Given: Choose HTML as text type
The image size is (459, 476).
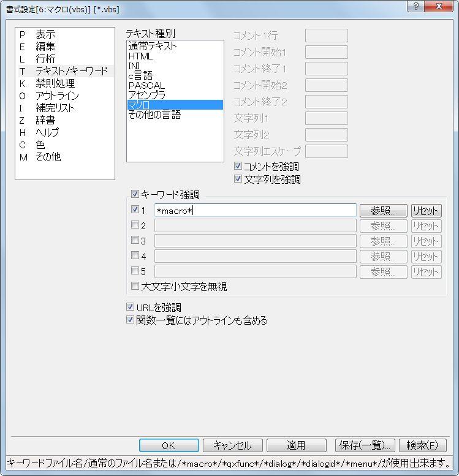Looking at the screenshot, I should click(140, 56).
